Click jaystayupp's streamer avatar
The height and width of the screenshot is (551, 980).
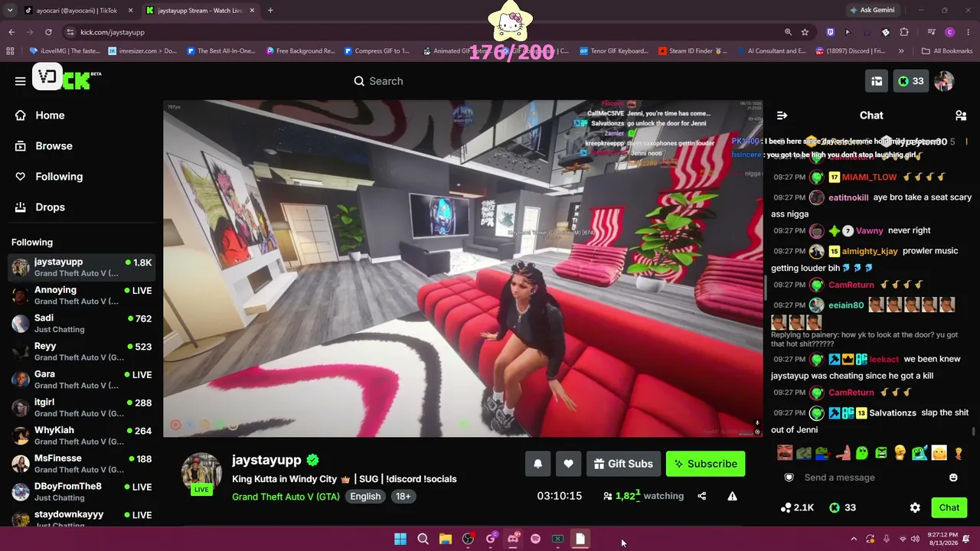tap(201, 471)
